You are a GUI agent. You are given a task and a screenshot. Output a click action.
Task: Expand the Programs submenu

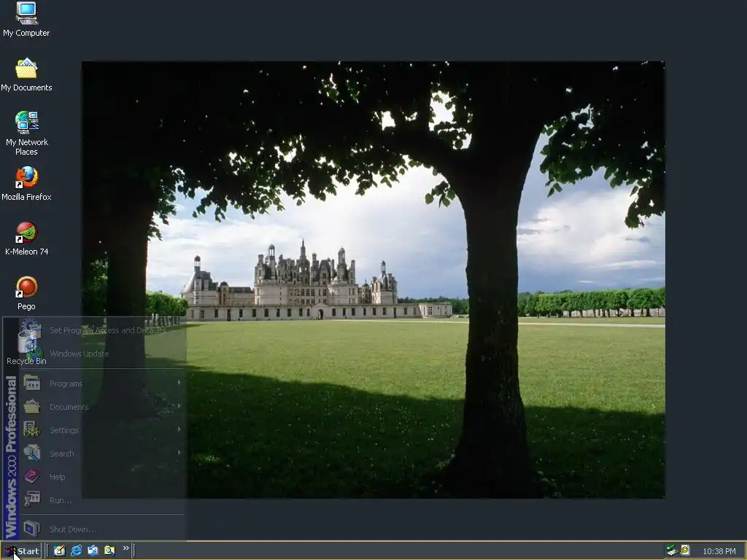101,384
